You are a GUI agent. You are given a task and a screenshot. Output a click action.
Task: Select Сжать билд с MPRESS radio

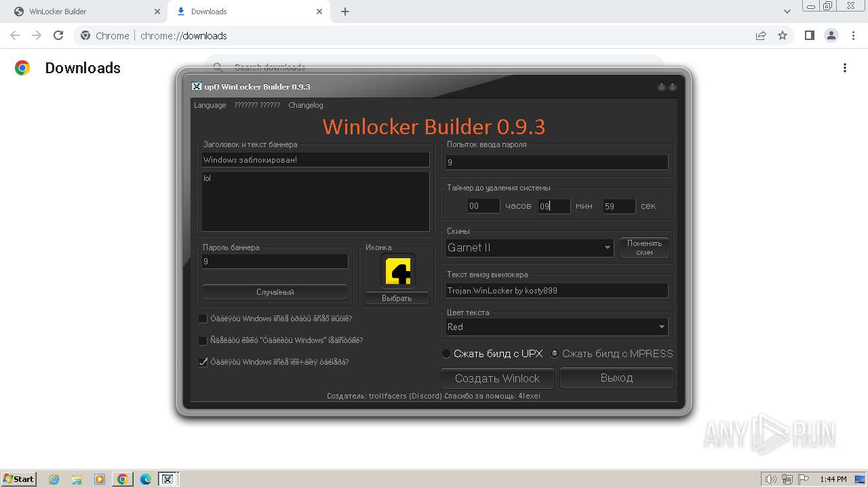(x=555, y=354)
